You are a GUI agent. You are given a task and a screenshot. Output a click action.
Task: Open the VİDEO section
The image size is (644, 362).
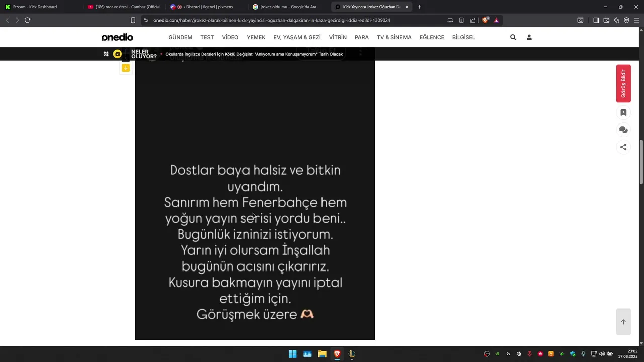click(230, 37)
